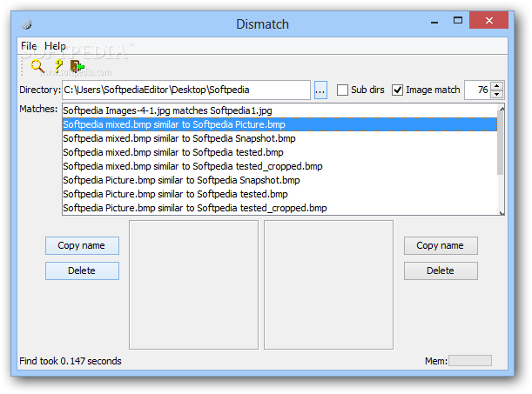Select 'Softpedia Images-4-1.jpg matches Softpedia1.jpg' row
This screenshot has height=394, width=532.
point(279,110)
